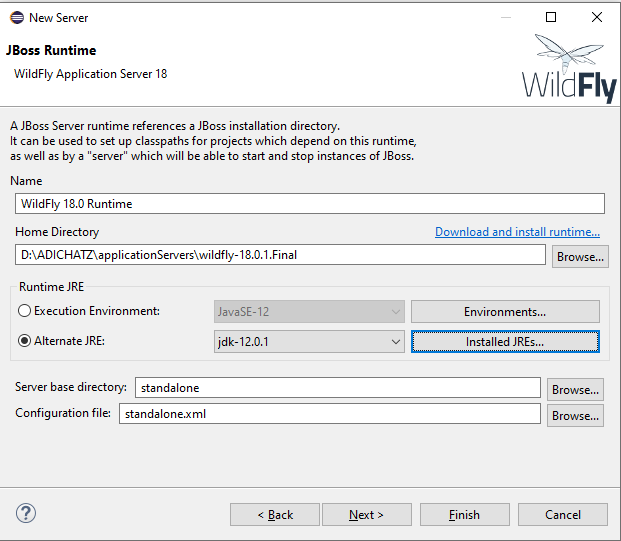Click the Eclipse icon in the title bar
The width and height of the screenshot is (621, 541).
coord(16,17)
